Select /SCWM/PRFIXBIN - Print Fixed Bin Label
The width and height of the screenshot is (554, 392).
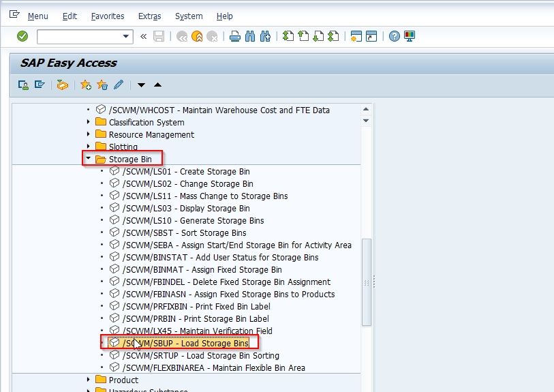196,307
